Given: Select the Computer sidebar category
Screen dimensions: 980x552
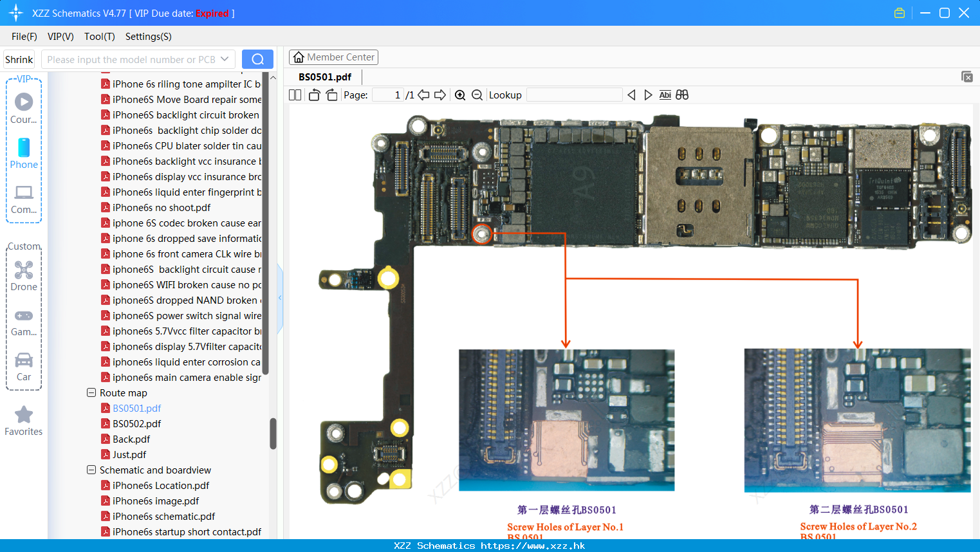Looking at the screenshot, I should click(x=24, y=199).
